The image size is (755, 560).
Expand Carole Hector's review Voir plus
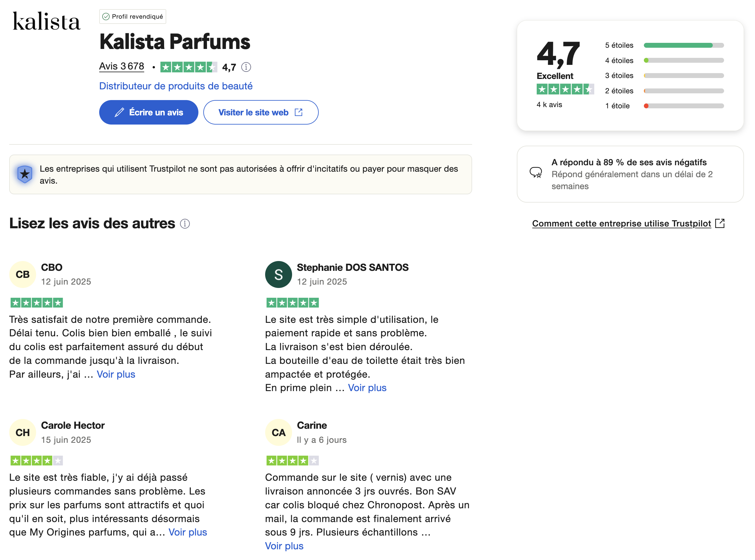(188, 532)
